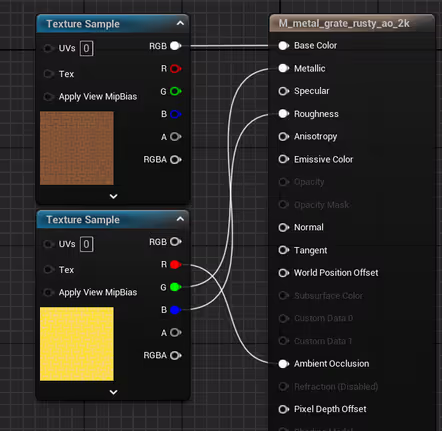Click red R output pin of top Texture Sample
The width and height of the screenshot is (442, 431).
176,69
